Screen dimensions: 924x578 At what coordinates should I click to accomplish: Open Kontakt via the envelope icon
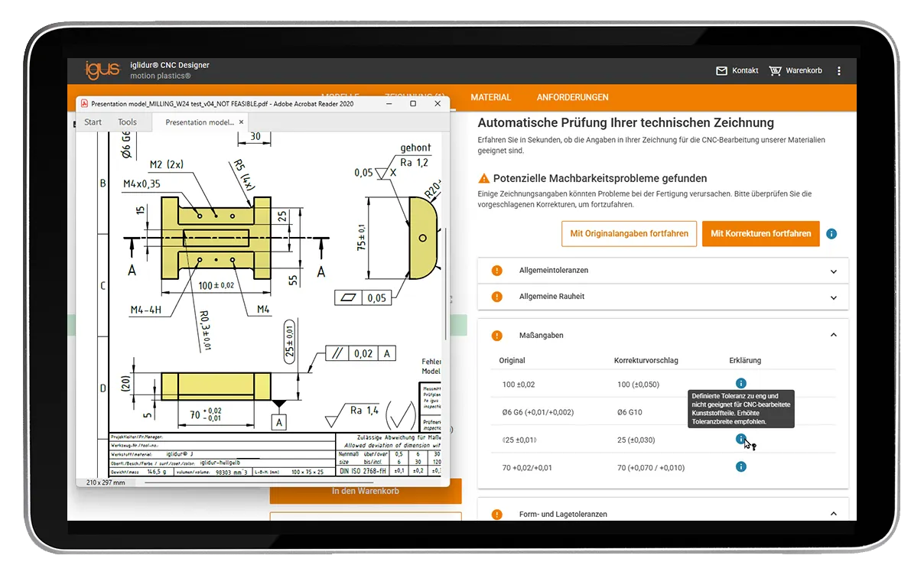coord(721,71)
